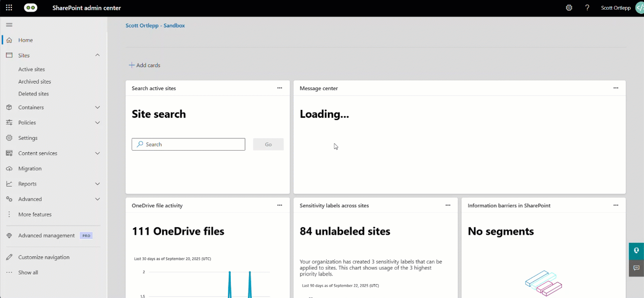The image size is (644, 298).
Task: Expand the Reports section chevron
Action: point(98,184)
